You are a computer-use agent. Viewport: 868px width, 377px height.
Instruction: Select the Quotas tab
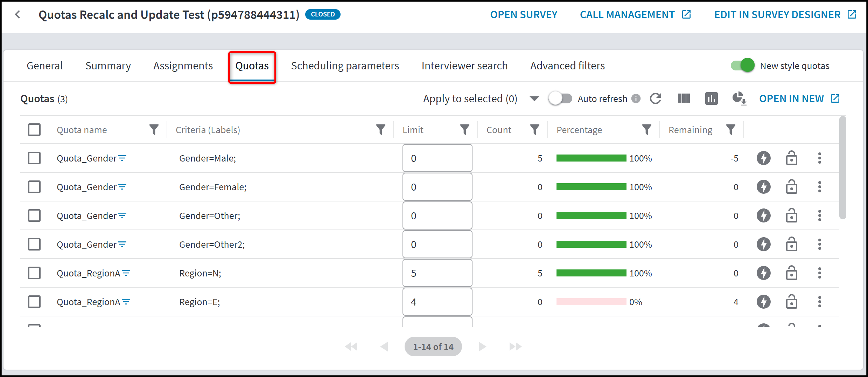pyautogui.click(x=252, y=66)
